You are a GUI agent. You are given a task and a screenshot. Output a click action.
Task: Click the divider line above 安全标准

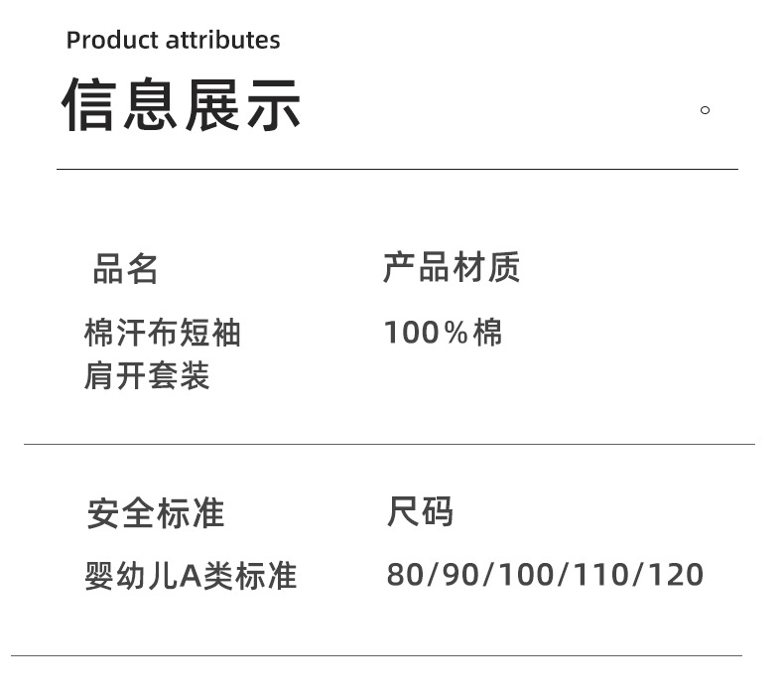[389, 444]
